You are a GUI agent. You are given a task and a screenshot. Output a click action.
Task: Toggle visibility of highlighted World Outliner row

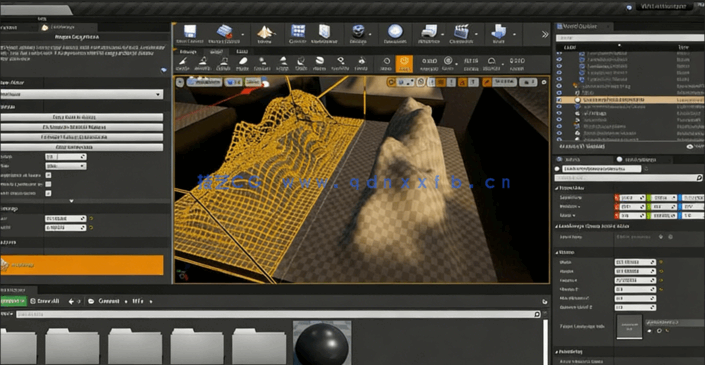(x=559, y=99)
